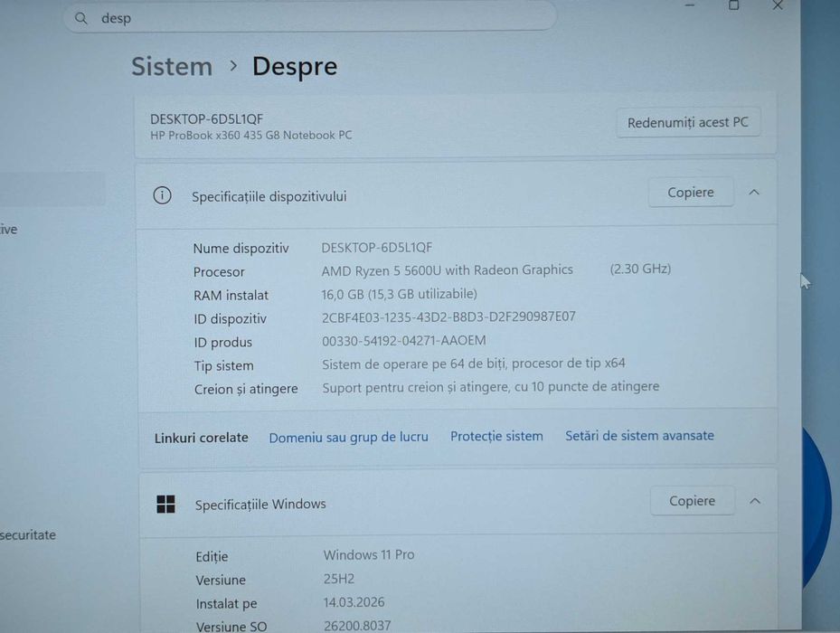Open the Sistem breadcrumb
Image resolution: width=840 pixels, height=633 pixels.
coord(172,66)
